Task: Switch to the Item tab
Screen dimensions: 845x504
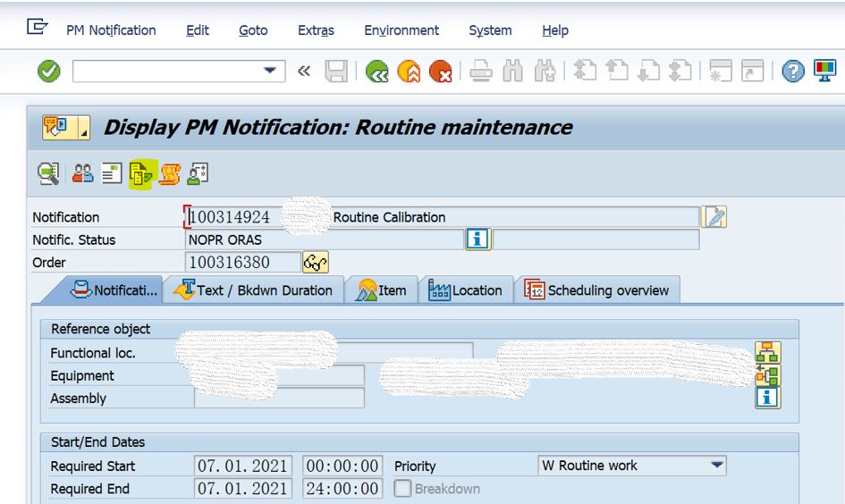Action: 381,290
